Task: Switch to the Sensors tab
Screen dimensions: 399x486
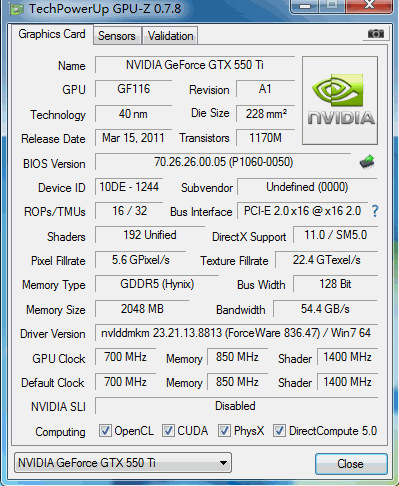Action: (117, 36)
